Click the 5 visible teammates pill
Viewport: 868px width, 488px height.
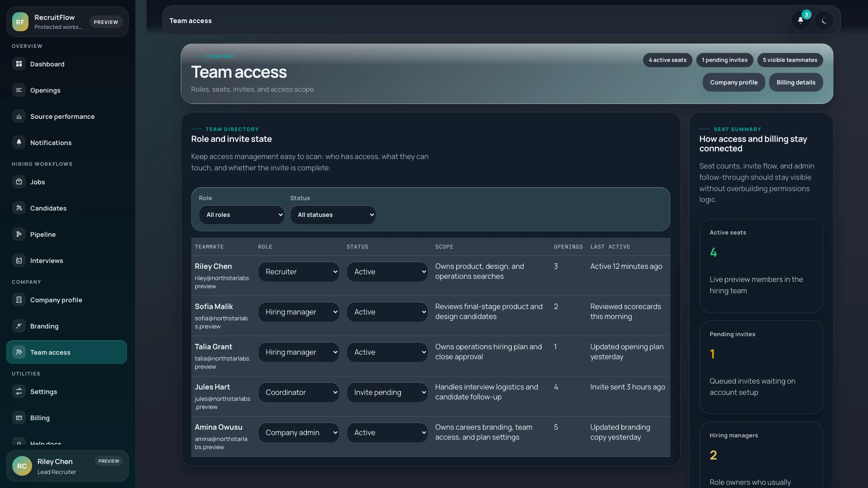[790, 60]
